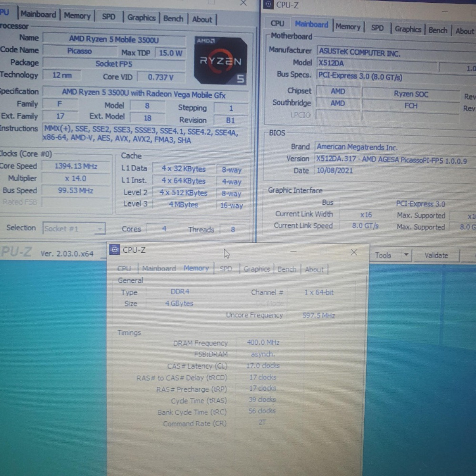Select Mainboard tab in right CPU-Z window

[x=311, y=25]
